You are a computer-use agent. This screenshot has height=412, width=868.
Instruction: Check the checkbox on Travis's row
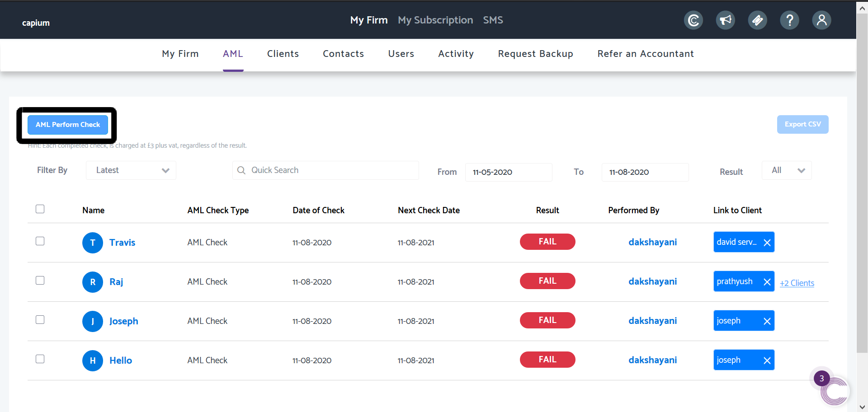40,241
